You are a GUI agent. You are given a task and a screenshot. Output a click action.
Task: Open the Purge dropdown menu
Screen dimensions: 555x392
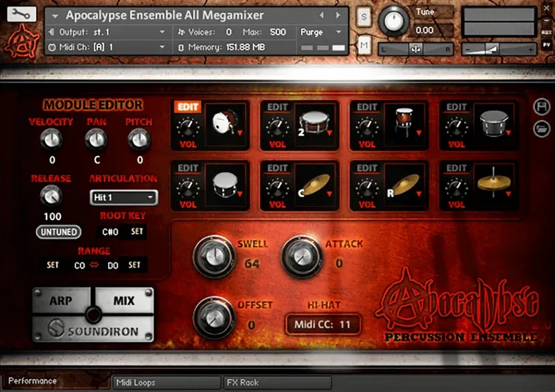pyautogui.click(x=321, y=32)
